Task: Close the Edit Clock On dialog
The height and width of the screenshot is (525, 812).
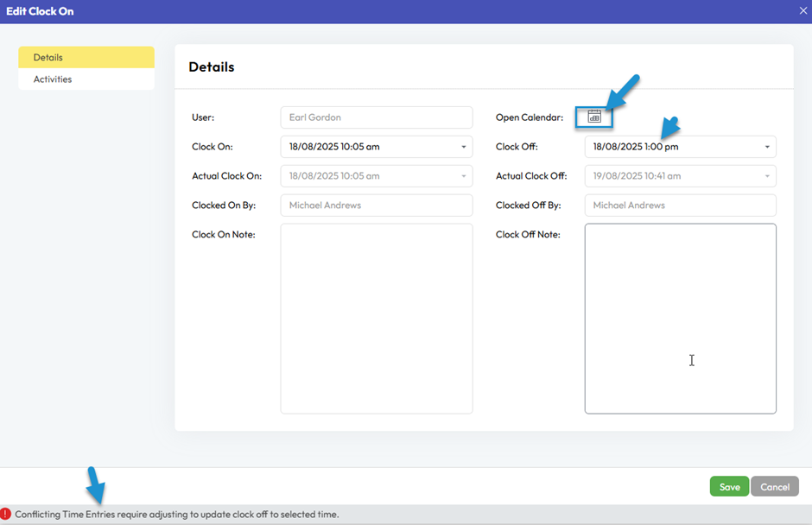Action: click(x=802, y=10)
